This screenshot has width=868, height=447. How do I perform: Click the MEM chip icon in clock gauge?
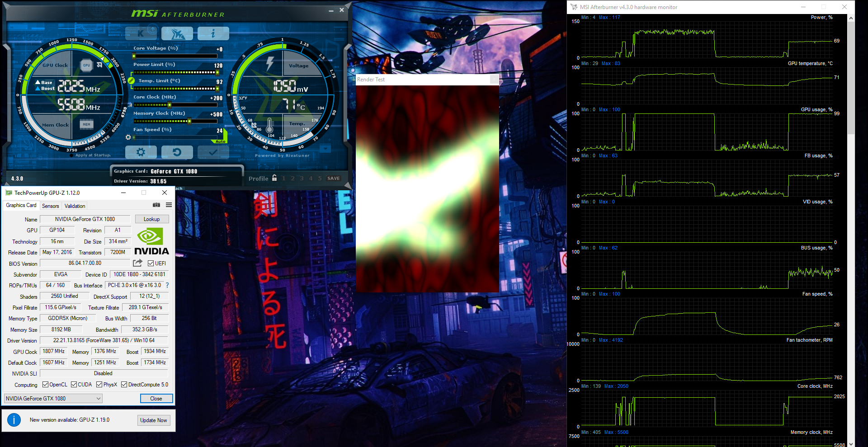pyautogui.click(x=86, y=124)
